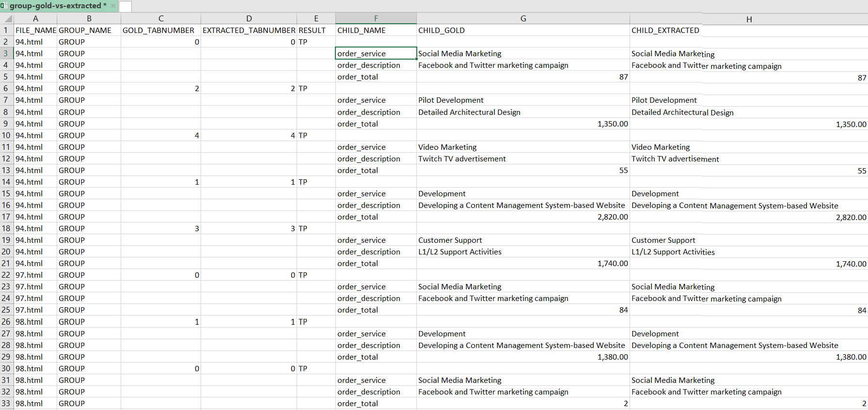Viewport: 868px width, 410px height.
Task: Select the Content Management System cell in row 16 CHILD_GOLD
Action: tap(523, 205)
